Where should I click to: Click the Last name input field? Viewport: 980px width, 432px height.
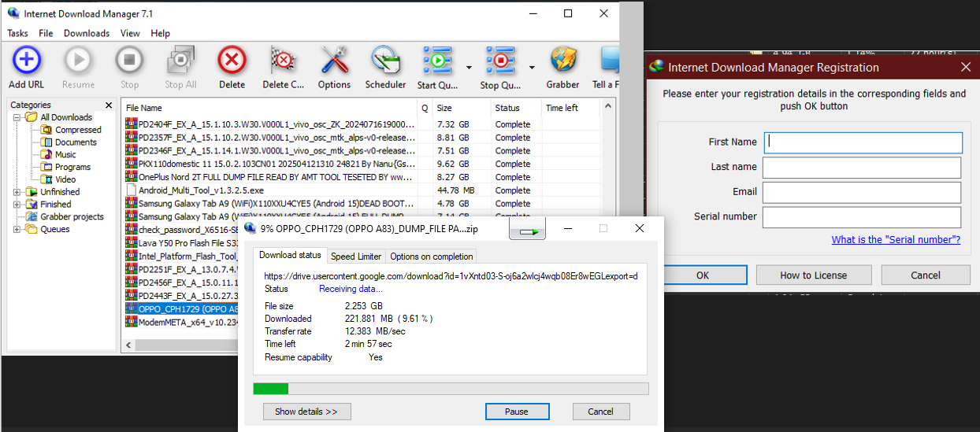[862, 168]
